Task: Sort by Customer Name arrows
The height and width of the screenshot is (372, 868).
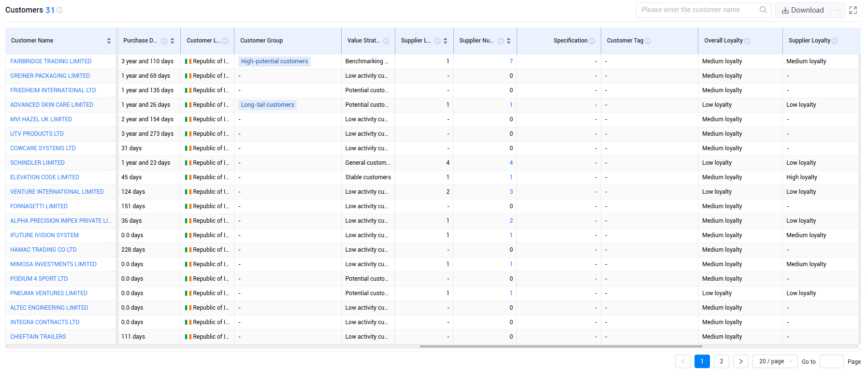Action: (109, 41)
